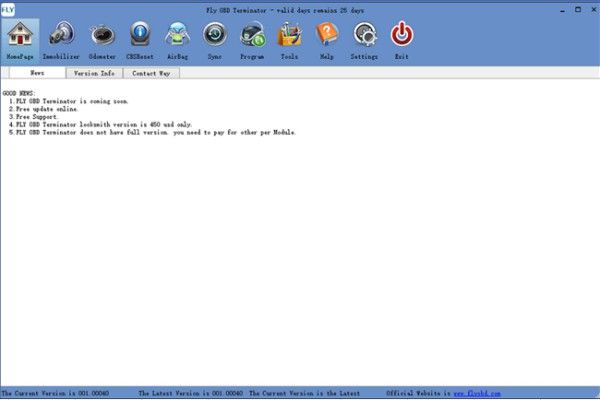Open the Help book icon
The width and height of the screenshot is (600, 400).
tap(327, 40)
